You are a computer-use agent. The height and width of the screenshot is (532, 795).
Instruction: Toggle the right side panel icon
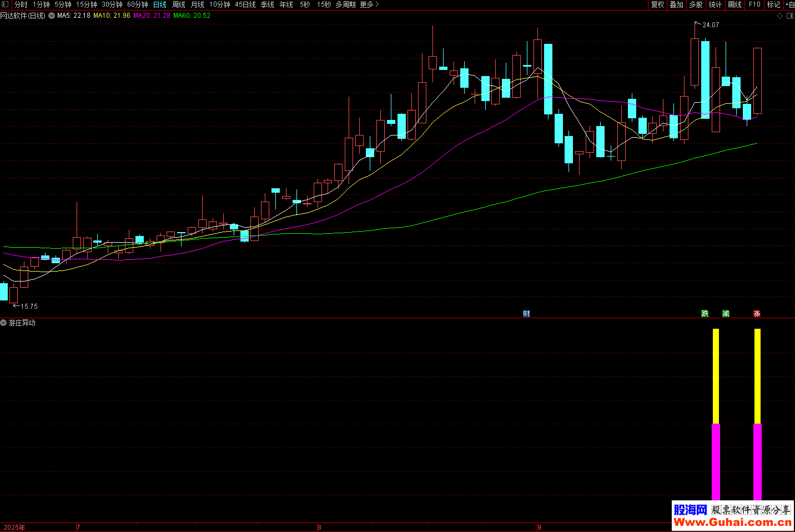pos(789,16)
